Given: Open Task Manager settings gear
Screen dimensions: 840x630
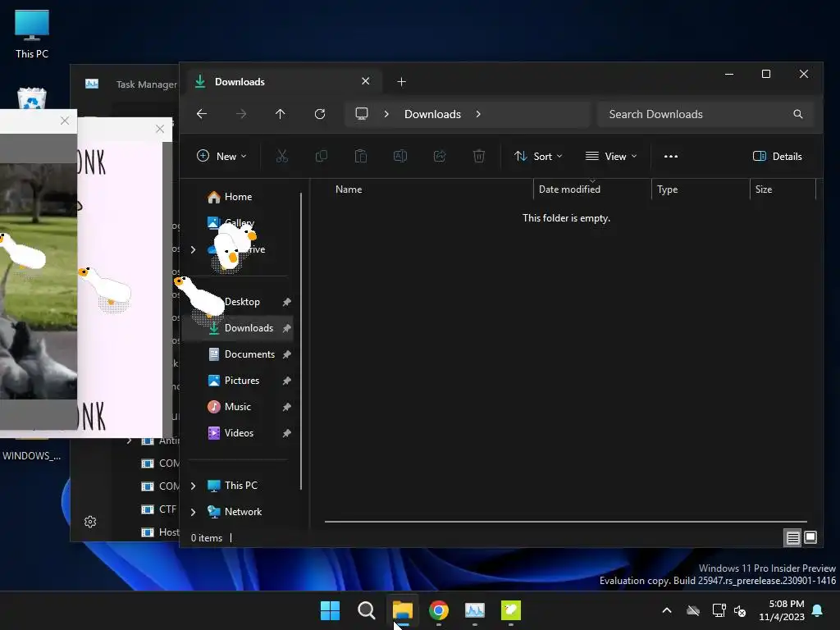Looking at the screenshot, I should [90, 522].
